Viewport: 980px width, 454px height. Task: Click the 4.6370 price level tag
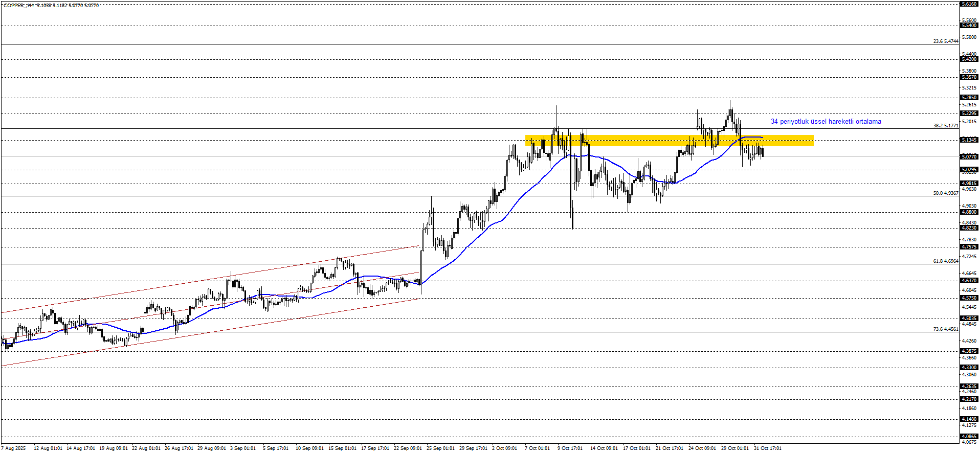click(x=969, y=281)
